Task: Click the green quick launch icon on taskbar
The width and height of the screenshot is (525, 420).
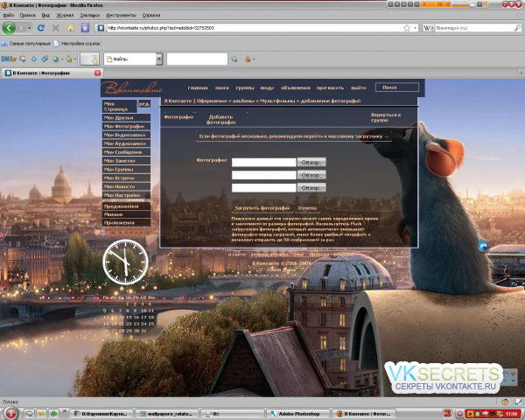Action: [53, 414]
